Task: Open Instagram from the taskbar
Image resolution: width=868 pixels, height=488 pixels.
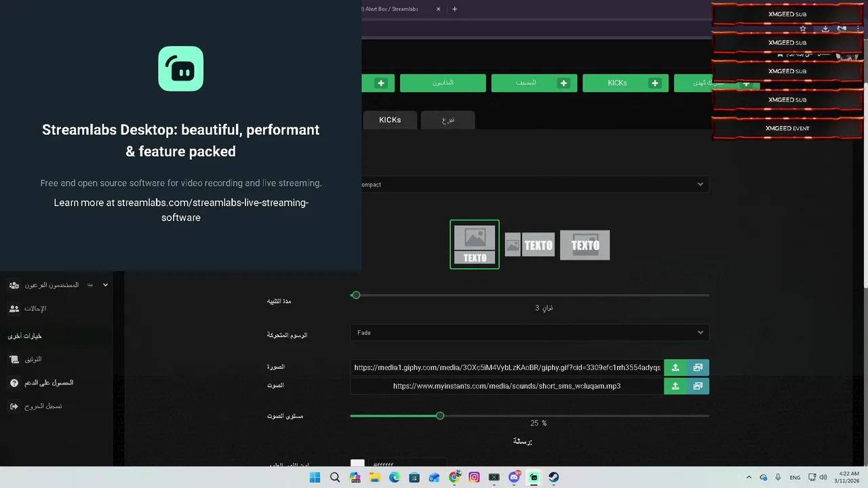Action: (x=474, y=477)
